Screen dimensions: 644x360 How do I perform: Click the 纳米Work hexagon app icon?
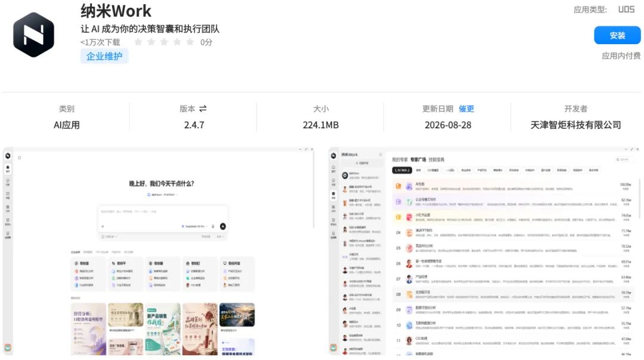(x=33, y=35)
